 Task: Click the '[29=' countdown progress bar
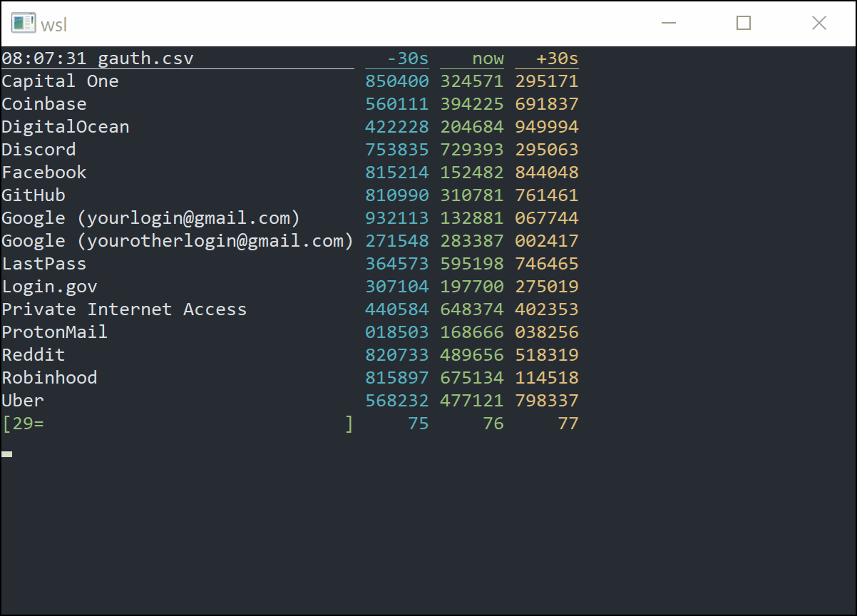[178, 423]
